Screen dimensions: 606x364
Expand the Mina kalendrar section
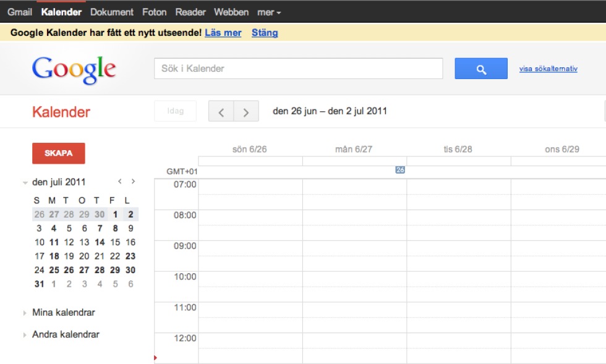pos(25,313)
